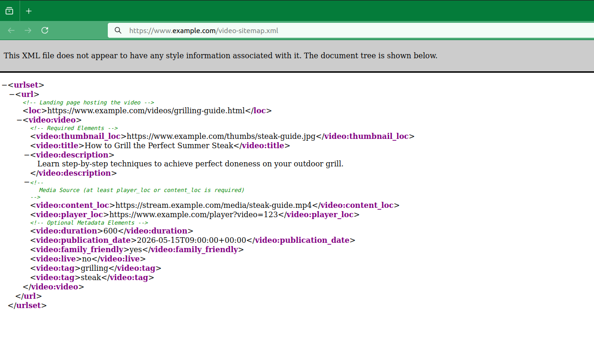Click the closing url tag
The height and width of the screenshot is (364, 594).
28,296
